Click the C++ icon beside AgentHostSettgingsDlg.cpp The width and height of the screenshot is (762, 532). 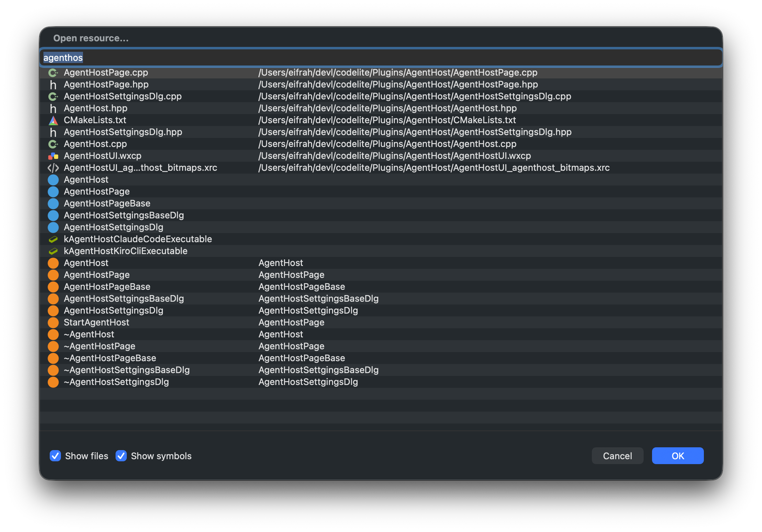point(53,97)
